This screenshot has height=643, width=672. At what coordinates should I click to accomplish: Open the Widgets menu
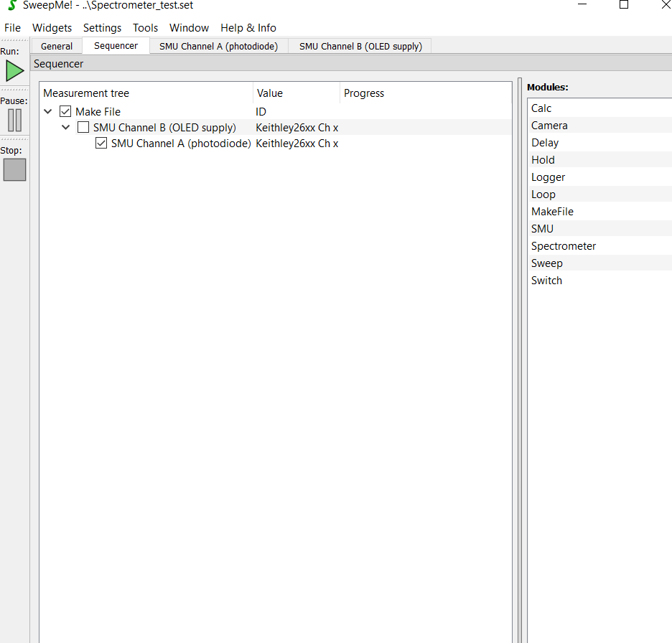pos(52,28)
